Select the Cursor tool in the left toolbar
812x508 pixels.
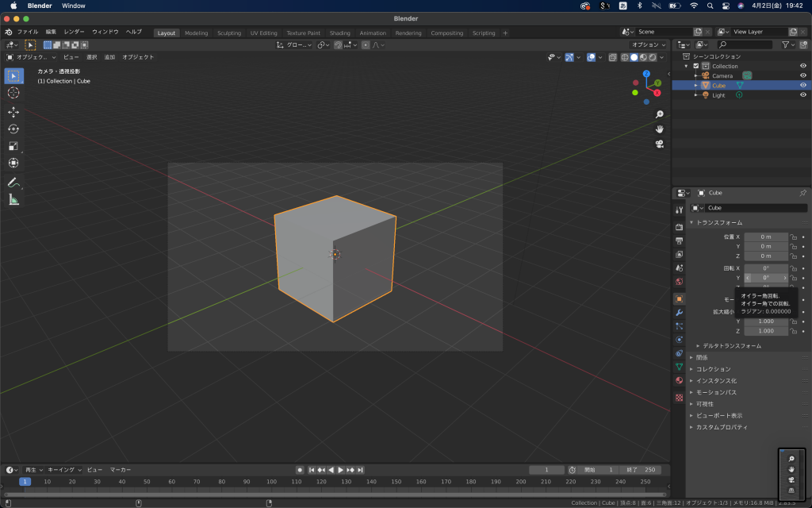[13, 93]
